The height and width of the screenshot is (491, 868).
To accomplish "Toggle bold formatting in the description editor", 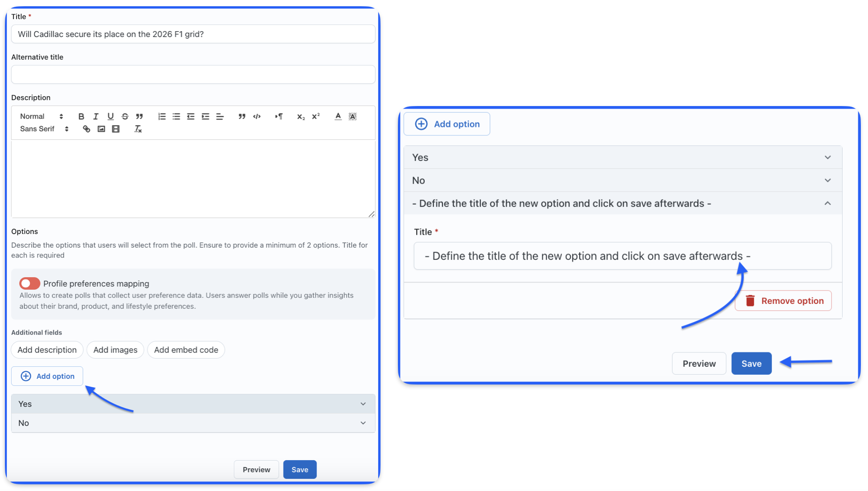I will 81,116.
